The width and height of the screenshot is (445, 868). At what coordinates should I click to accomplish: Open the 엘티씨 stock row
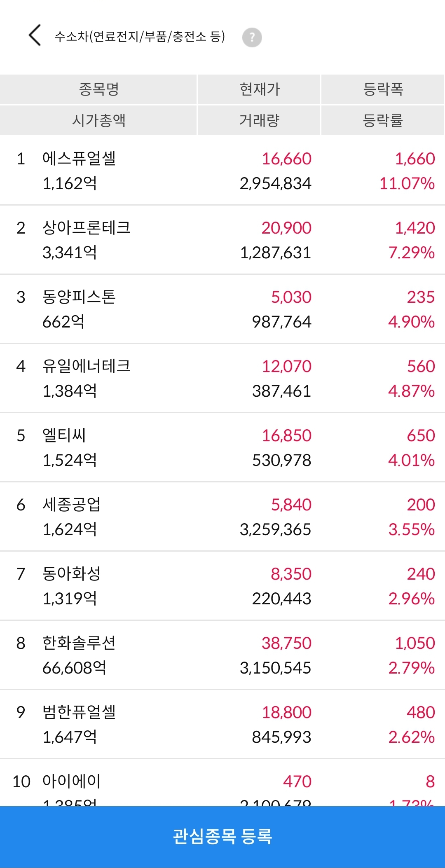pos(222,447)
